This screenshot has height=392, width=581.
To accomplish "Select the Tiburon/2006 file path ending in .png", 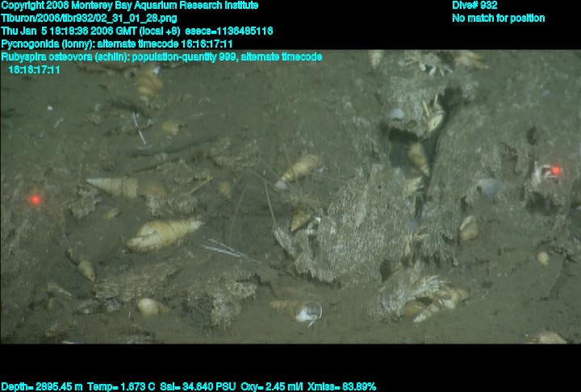I will coord(89,19).
